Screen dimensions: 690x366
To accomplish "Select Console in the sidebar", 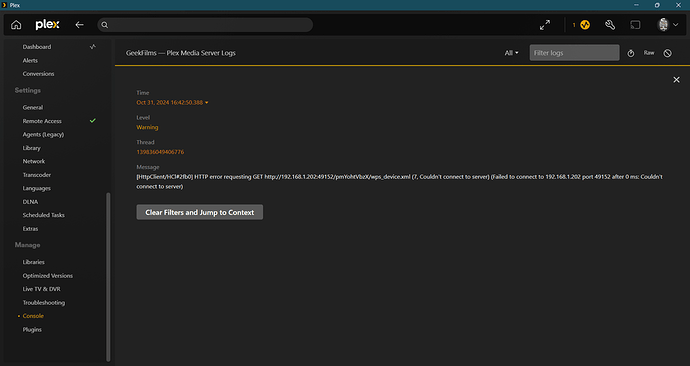I will (x=33, y=316).
